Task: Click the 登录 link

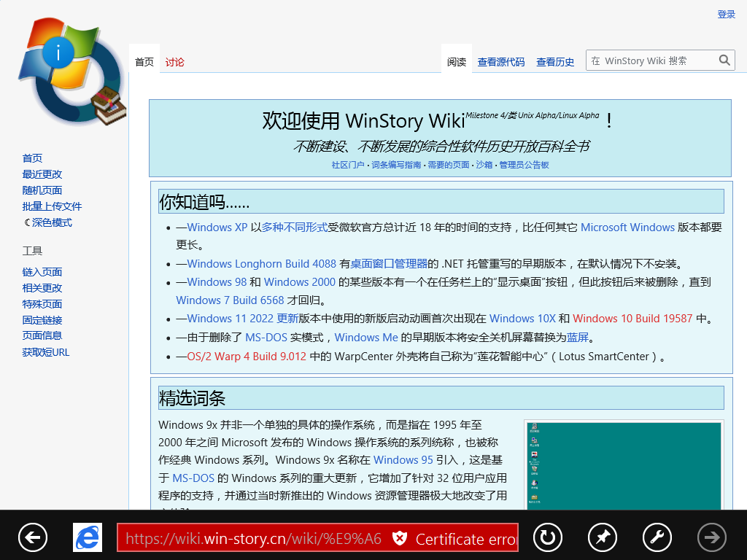Action: [x=727, y=15]
